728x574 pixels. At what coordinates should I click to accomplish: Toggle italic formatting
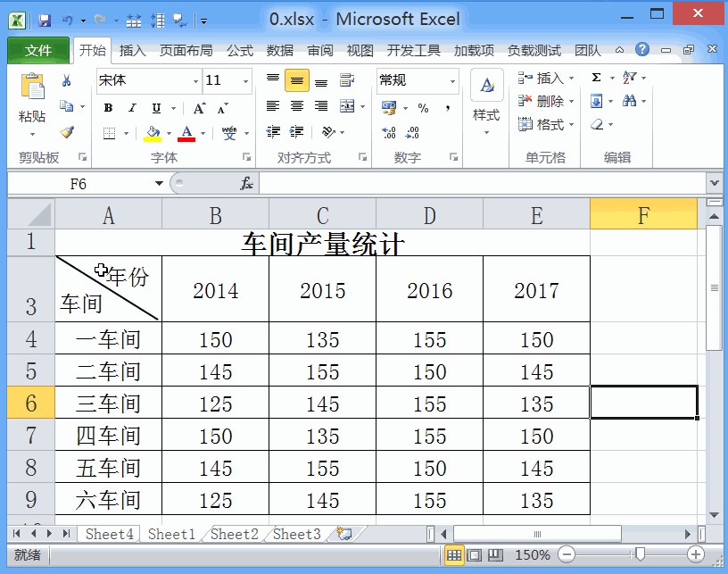[131, 109]
